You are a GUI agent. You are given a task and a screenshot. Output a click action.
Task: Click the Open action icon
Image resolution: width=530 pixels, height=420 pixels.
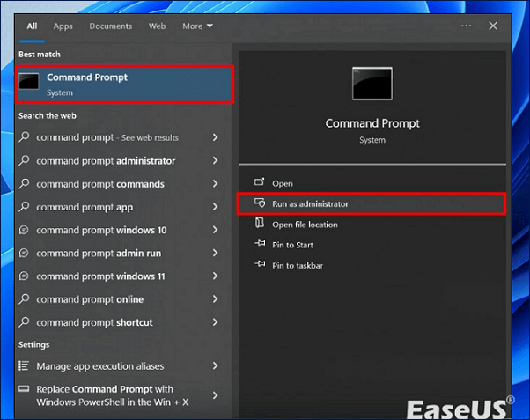pos(260,183)
